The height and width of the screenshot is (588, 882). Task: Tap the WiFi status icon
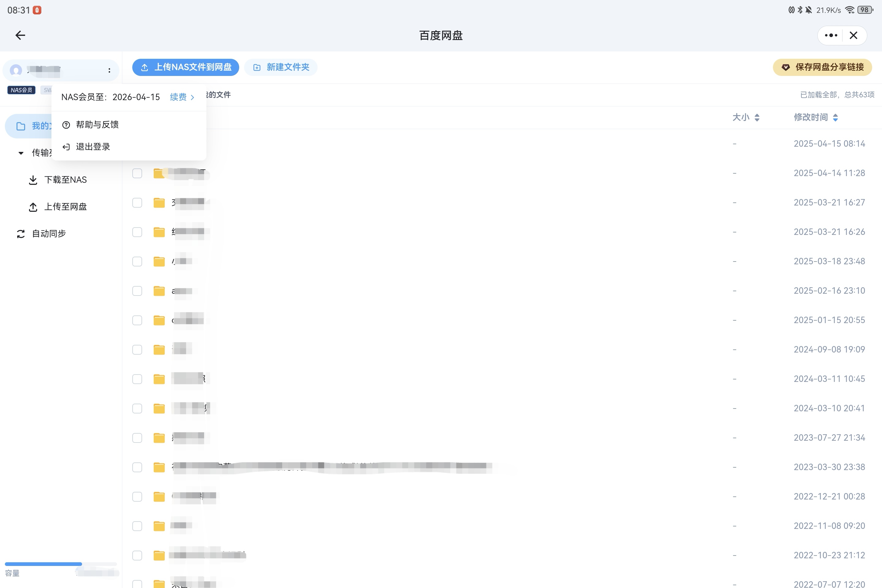pos(850,10)
